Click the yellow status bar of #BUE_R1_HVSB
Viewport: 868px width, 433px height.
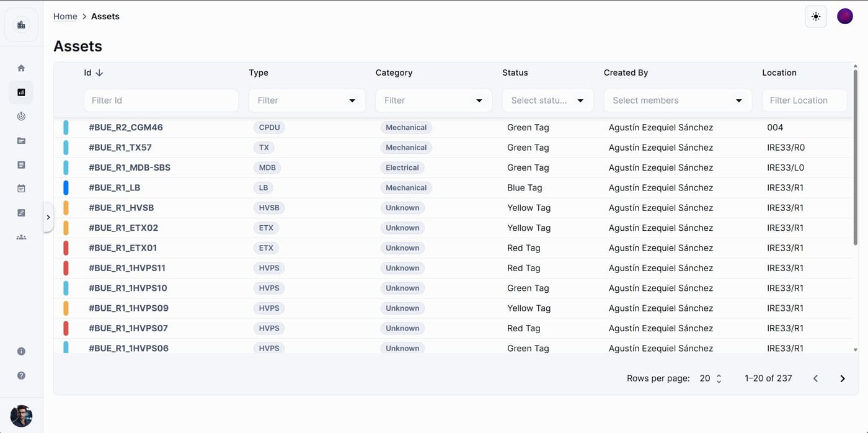coord(66,208)
